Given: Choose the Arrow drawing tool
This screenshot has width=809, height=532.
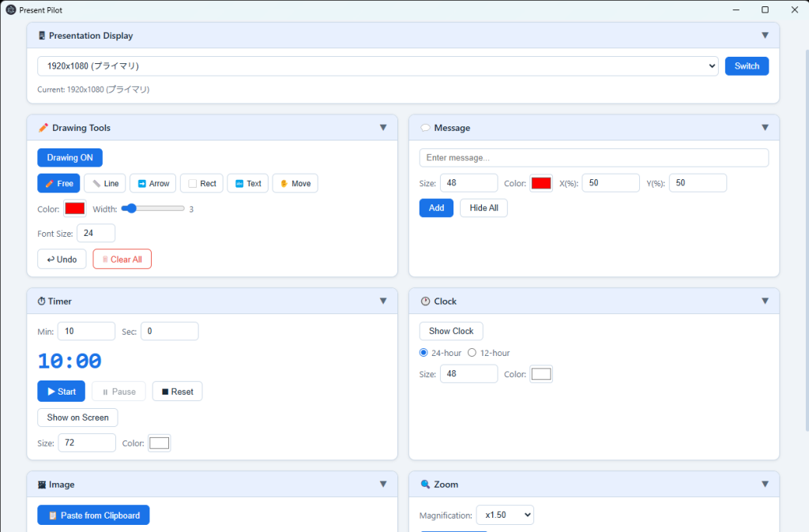Looking at the screenshot, I should [152, 183].
